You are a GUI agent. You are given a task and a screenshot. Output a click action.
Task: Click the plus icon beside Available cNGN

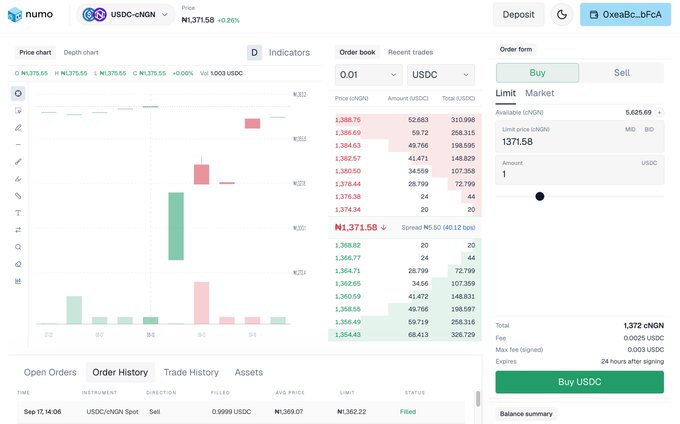coord(659,112)
